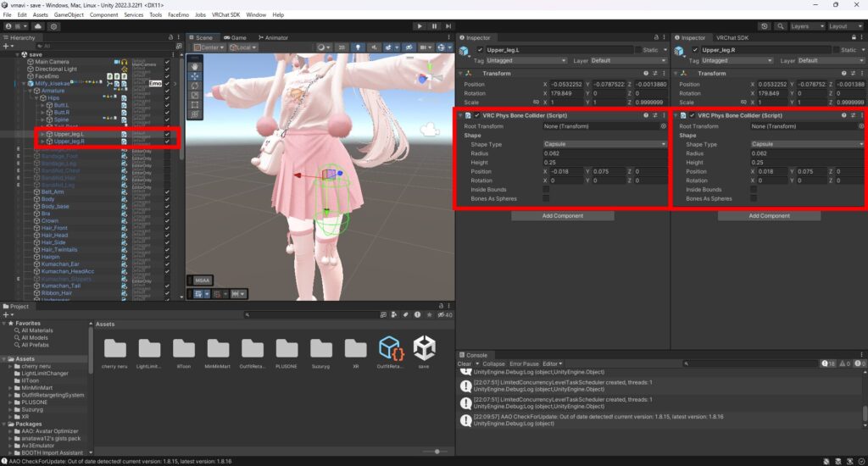Click the Clear button in Console

(x=465, y=363)
